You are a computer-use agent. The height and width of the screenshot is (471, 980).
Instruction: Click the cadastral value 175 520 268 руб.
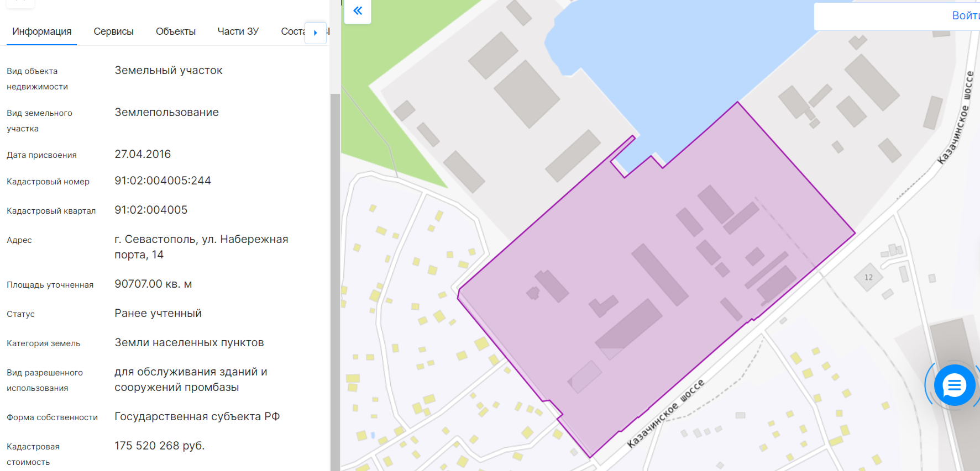pyautogui.click(x=159, y=446)
